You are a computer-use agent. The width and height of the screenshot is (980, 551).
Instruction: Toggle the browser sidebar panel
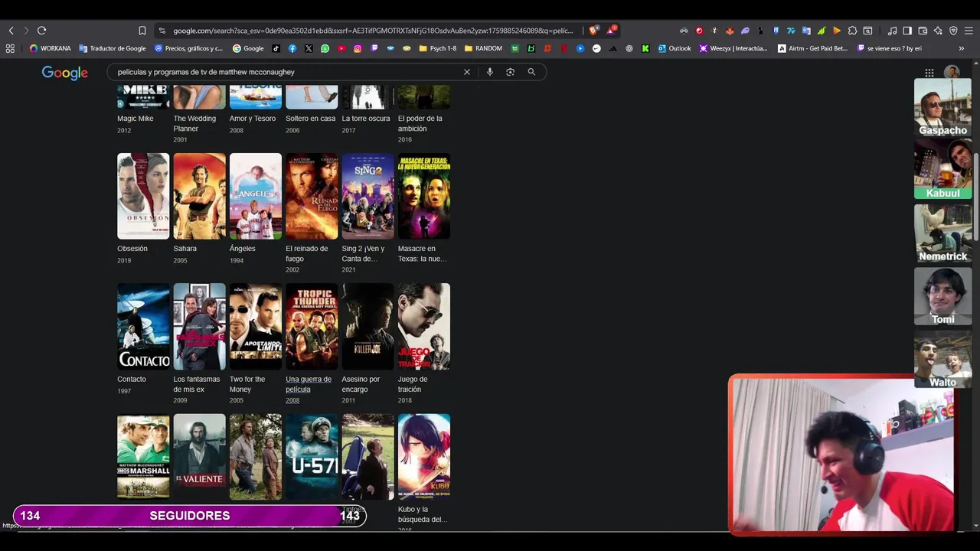pyautogui.click(x=907, y=31)
